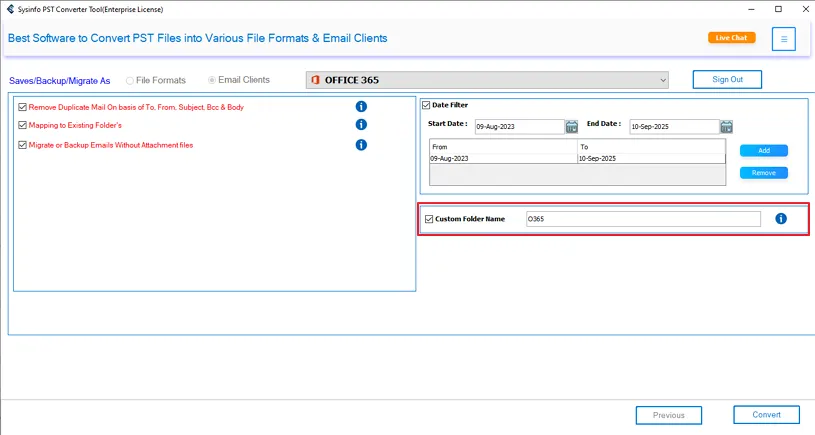Select the File Formats radio button
This screenshot has width=815, height=435.
point(130,80)
